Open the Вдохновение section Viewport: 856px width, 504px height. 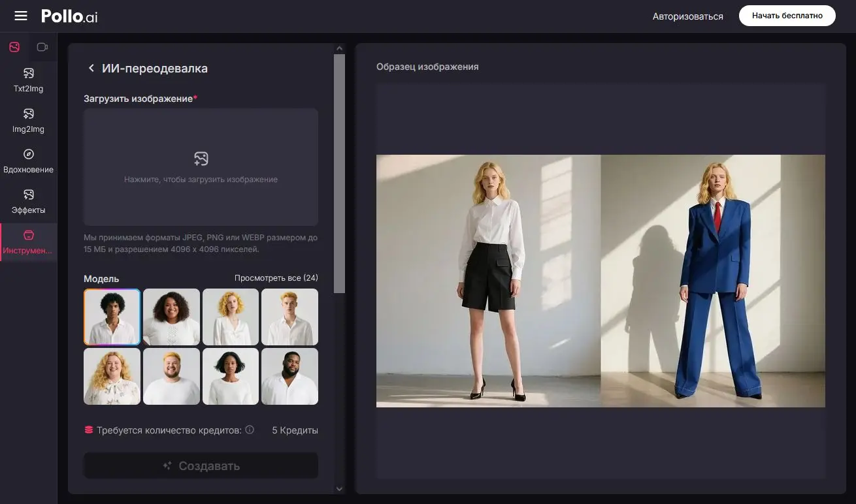coord(28,161)
